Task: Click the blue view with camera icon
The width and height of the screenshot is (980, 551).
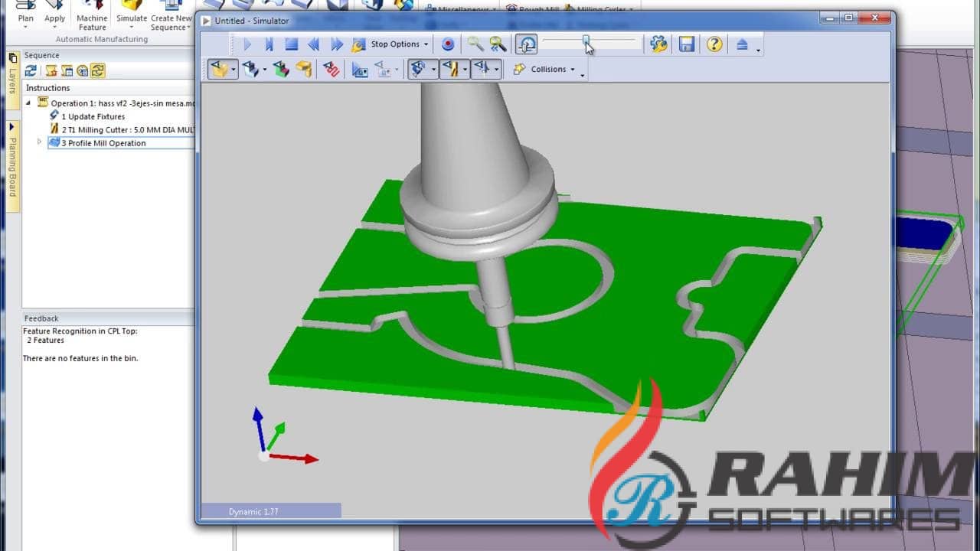Action: coord(360,70)
